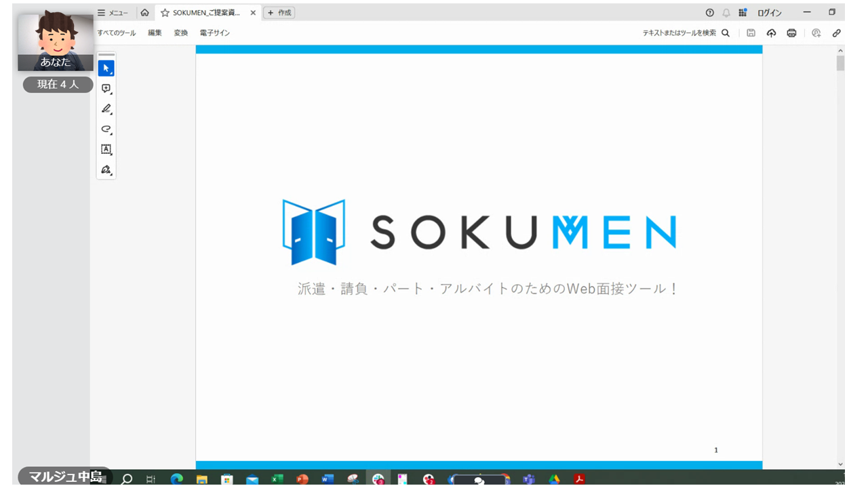Click the magnifier search icon
Viewport: 868px width, 488px height.
[726, 33]
